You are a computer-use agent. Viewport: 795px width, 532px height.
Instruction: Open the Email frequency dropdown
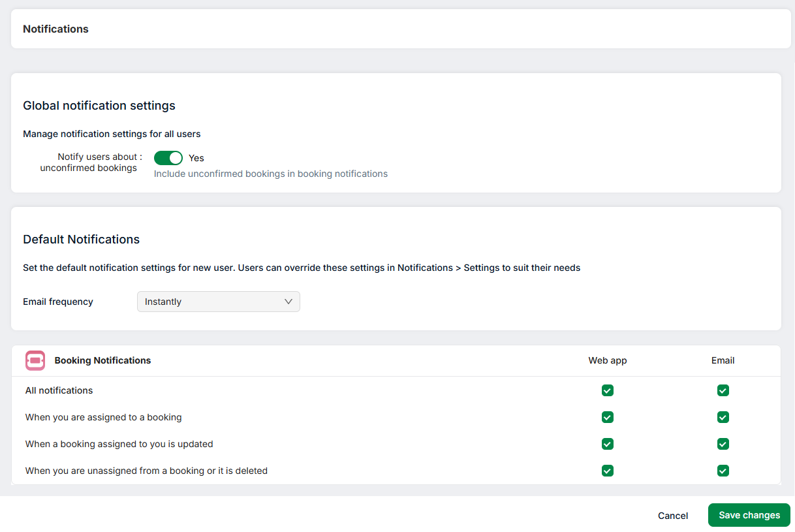219,302
